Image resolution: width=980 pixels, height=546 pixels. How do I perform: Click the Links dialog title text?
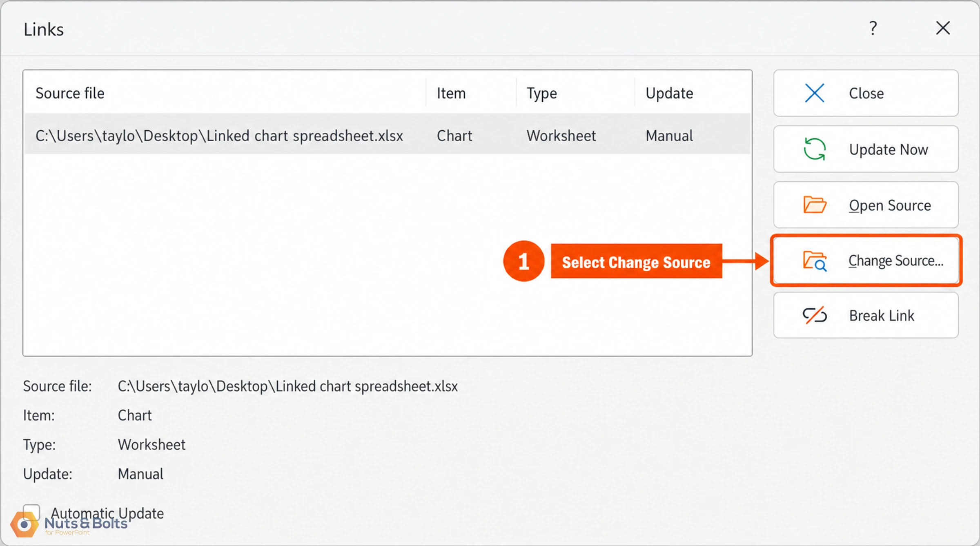pyautogui.click(x=44, y=29)
